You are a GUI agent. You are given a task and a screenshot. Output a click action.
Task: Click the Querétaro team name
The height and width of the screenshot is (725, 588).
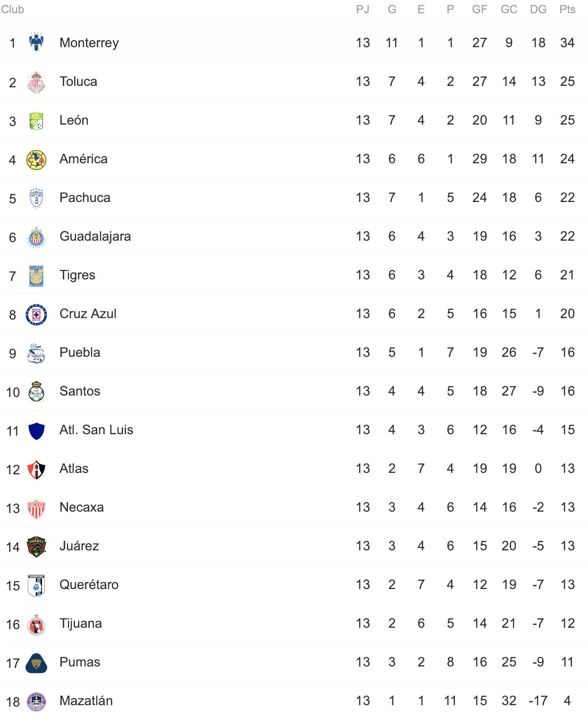click(x=89, y=585)
